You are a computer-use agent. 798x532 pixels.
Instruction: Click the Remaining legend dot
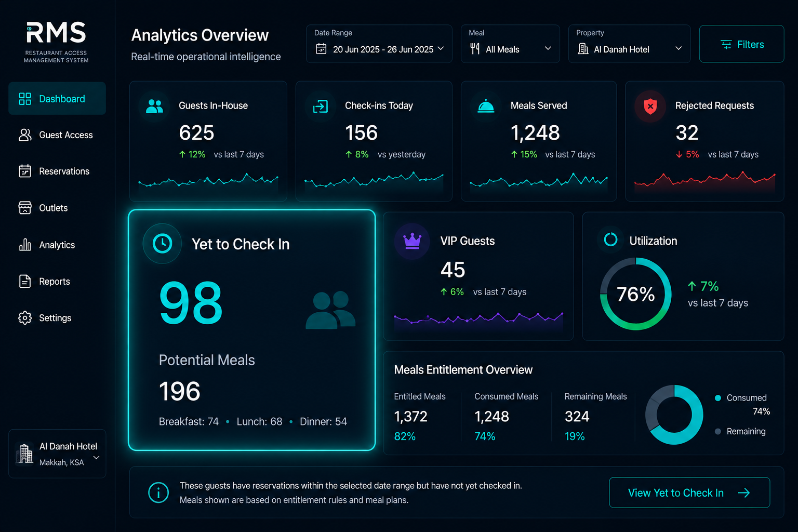point(717,431)
